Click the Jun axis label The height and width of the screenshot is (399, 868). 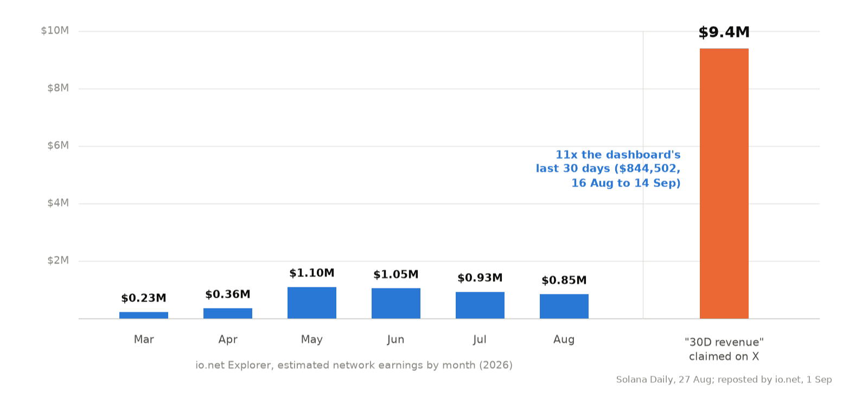pos(396,340)
